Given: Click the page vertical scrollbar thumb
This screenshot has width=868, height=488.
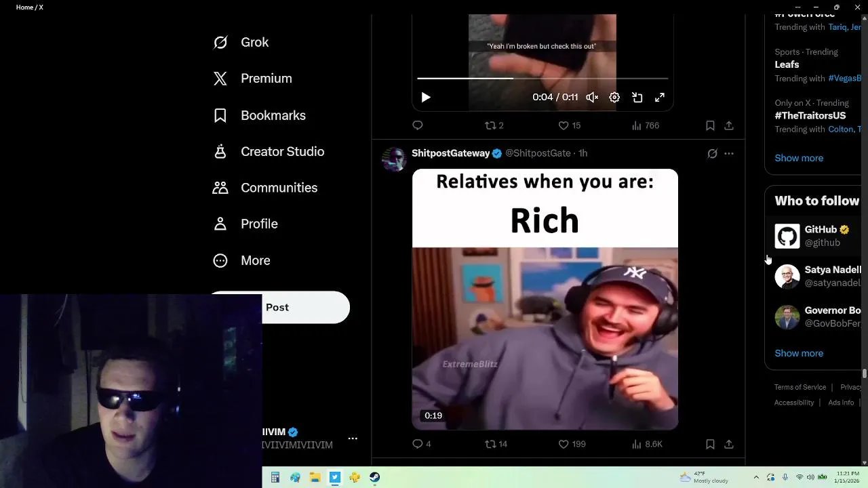Looking at the screenshot, I should [x=865, y=374].
